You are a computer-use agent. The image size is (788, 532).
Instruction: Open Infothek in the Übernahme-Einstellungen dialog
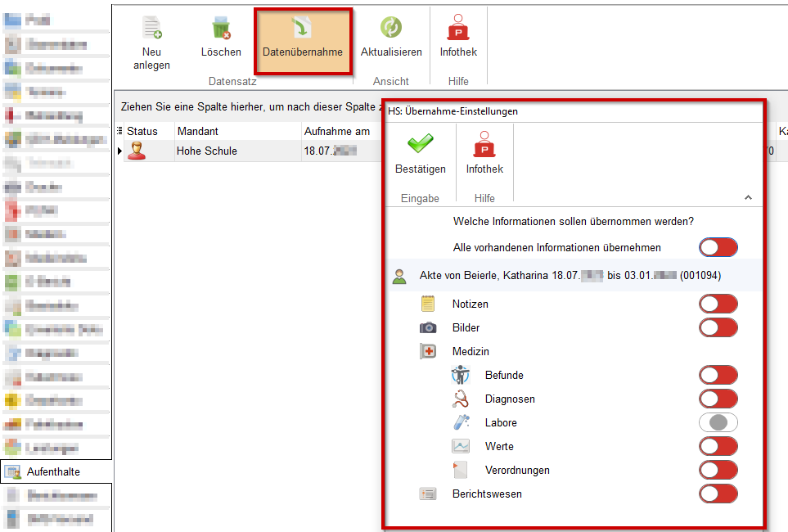click(484, 147)
